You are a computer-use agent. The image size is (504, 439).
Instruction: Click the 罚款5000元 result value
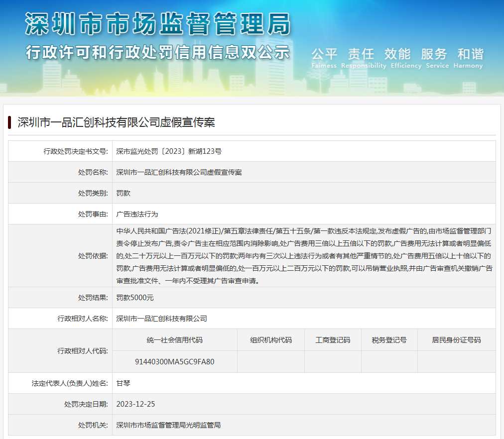[135, 297]
